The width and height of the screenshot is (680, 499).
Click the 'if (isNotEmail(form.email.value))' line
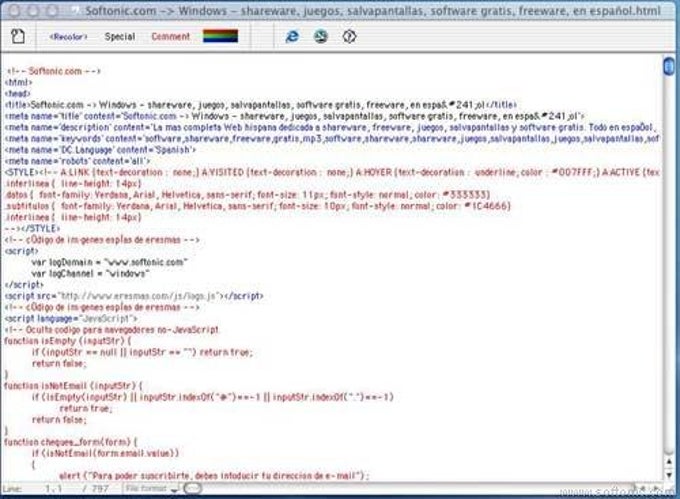coord(105,453)
